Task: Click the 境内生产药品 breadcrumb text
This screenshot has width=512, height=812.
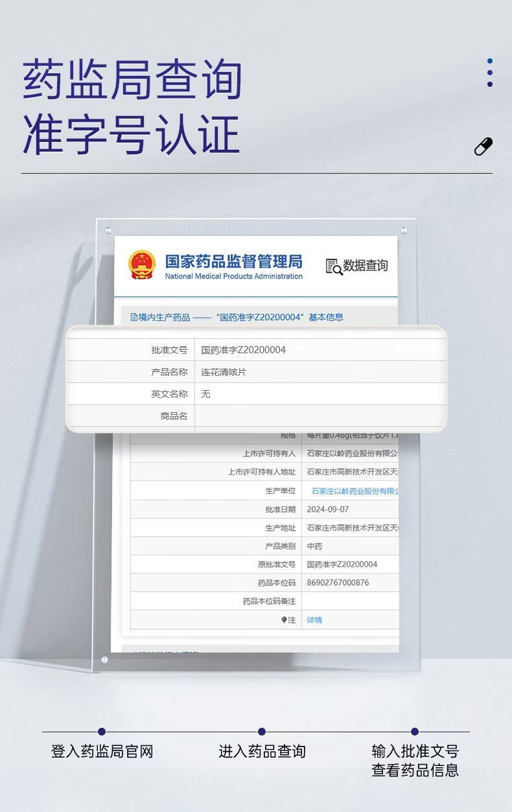Action: point(165,317)
